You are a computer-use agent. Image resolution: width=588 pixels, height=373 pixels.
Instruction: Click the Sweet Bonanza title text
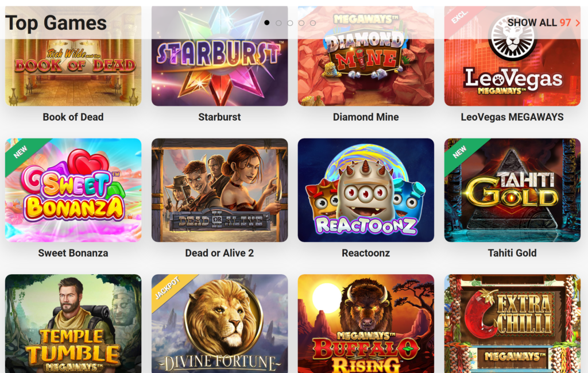click(x=73, y=253)
